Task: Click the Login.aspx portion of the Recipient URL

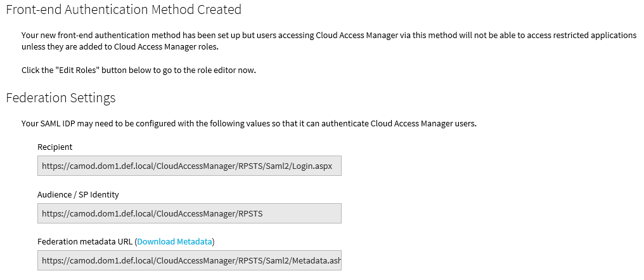Action: (312, 166)
